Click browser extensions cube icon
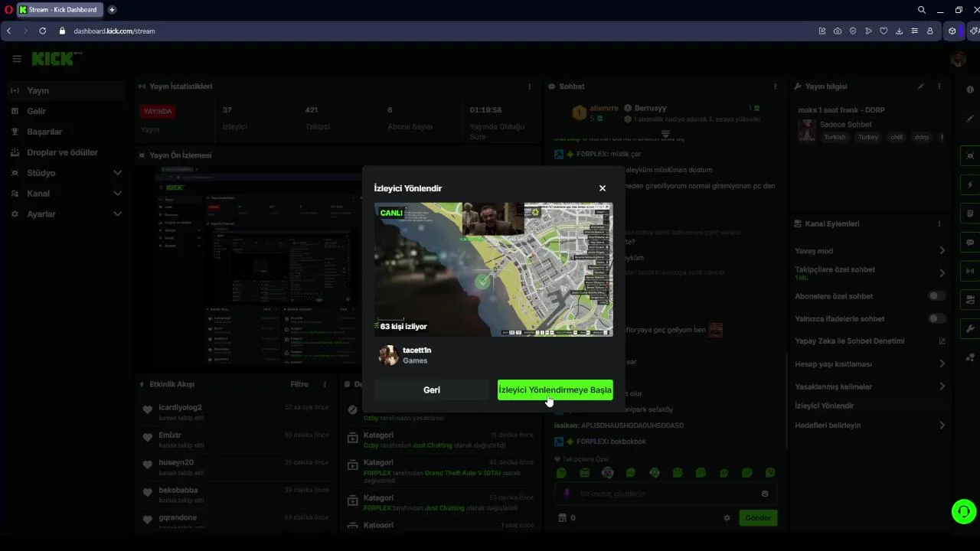Image resolution: width=980 pixels, height=551 pixels. click(x=952, y=31)
